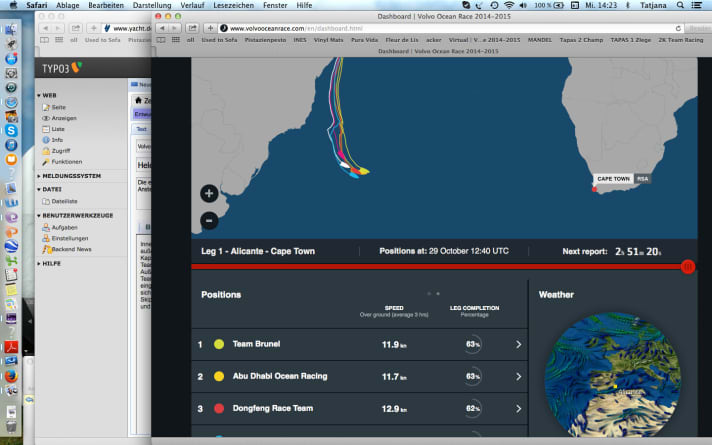Open the 'Used to Sofa' bookmark
The width and height of the screenshot is (712, 445).
(219, 40)
